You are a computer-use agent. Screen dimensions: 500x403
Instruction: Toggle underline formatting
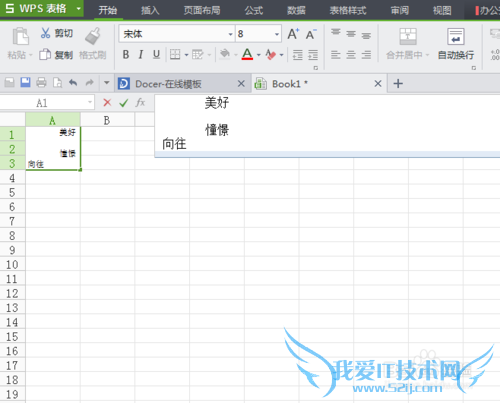[x=156, y=54]
